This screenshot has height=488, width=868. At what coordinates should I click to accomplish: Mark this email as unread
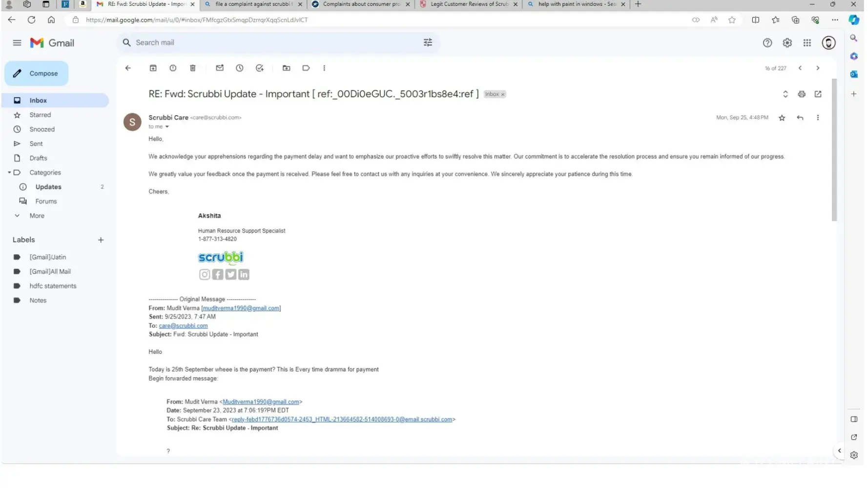220,68
